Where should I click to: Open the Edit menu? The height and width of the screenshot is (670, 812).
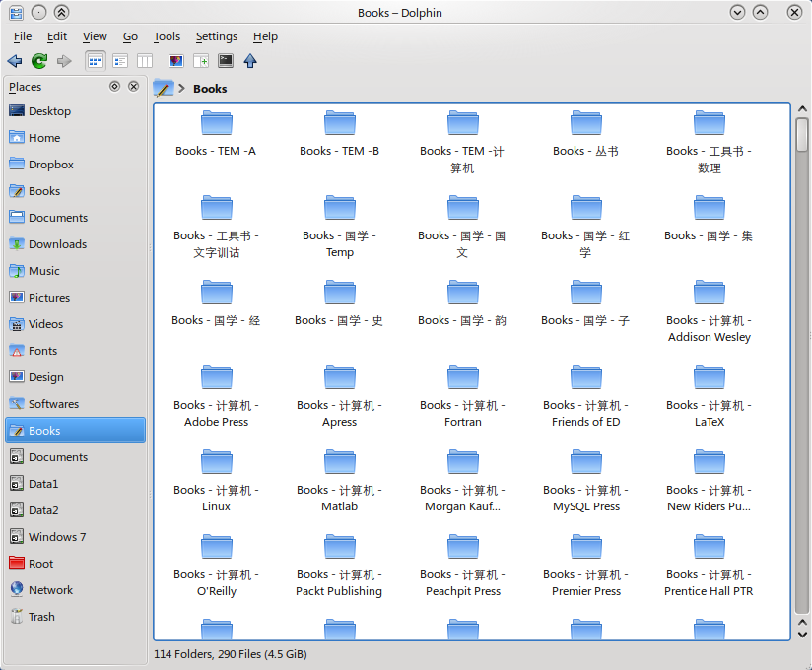57,36
